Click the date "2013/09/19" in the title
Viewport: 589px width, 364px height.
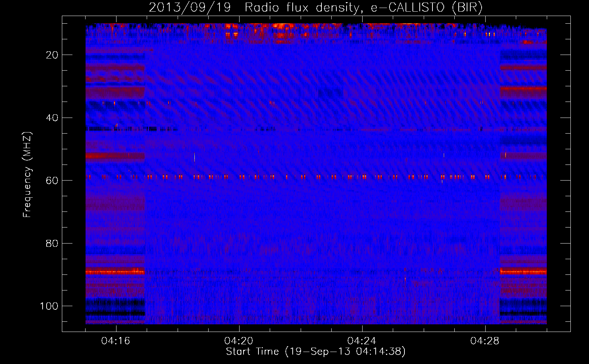(190, 8)
